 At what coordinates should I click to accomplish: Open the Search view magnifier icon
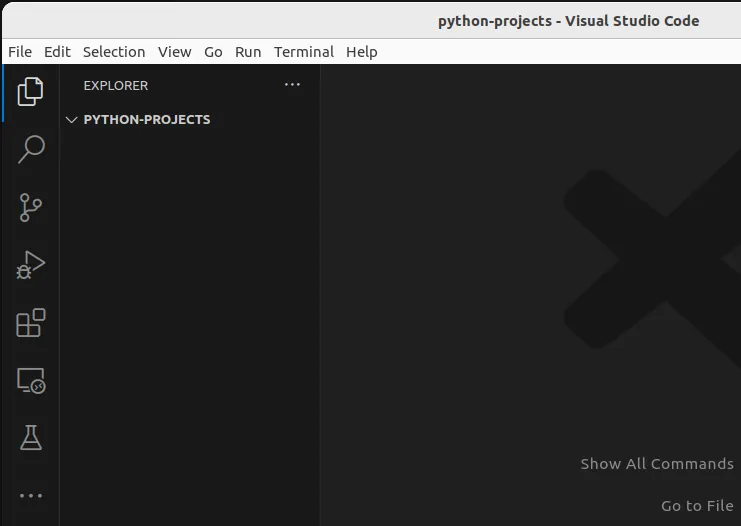(x=31, y=150)
